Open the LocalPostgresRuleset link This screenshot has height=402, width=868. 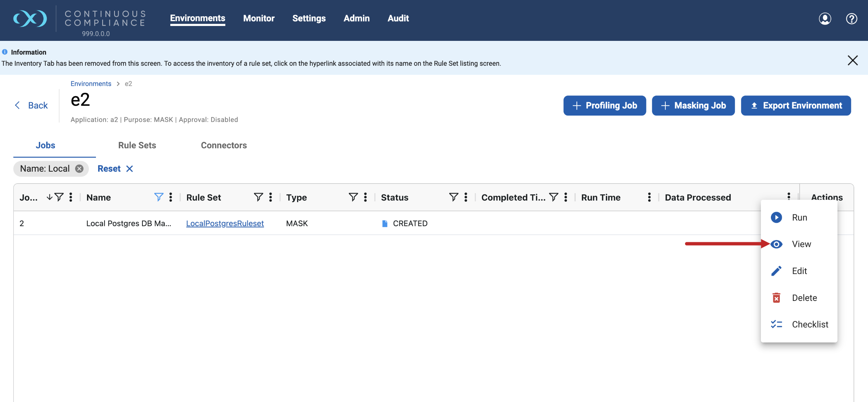point(225,223)
